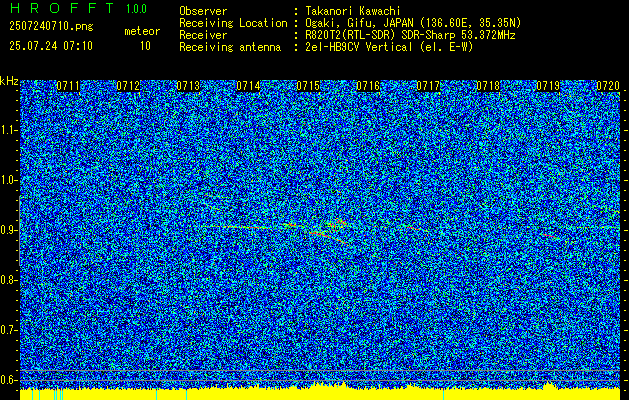Screen dimensions: 629x400
Task: Click the kHz axis unit label
Action: tap(9, 81)
